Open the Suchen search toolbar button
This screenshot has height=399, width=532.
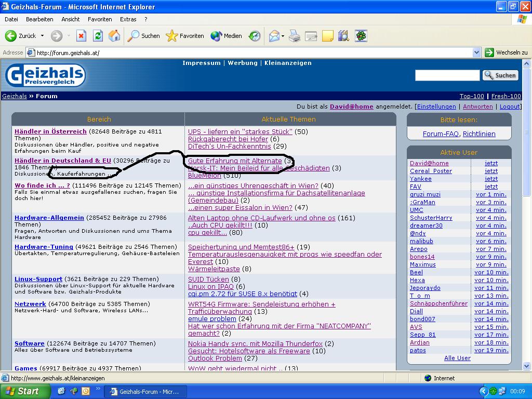[143, 36]
